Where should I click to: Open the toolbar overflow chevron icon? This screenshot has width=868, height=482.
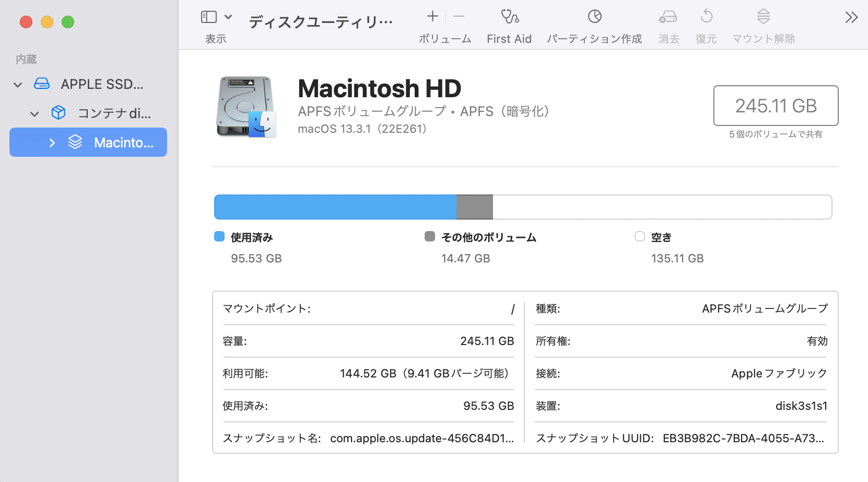point(851,16)
